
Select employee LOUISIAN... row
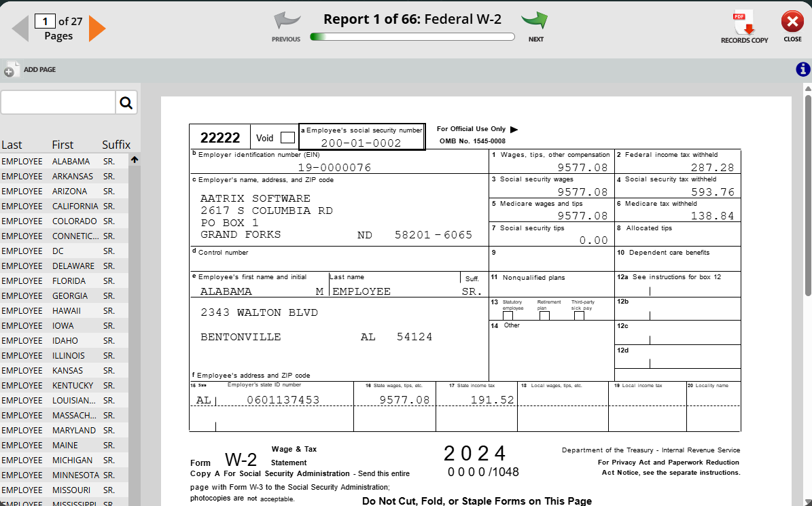click(65, 401)
